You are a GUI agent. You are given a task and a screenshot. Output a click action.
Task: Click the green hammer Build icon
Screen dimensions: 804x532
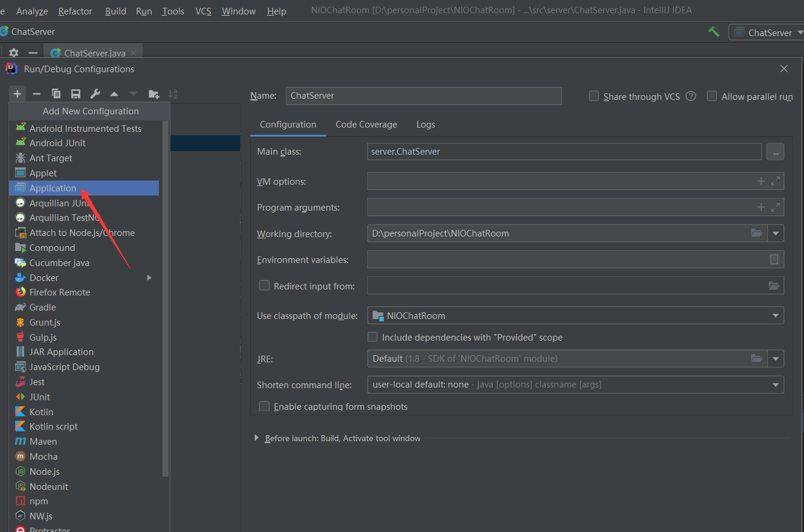click(714, 32)
